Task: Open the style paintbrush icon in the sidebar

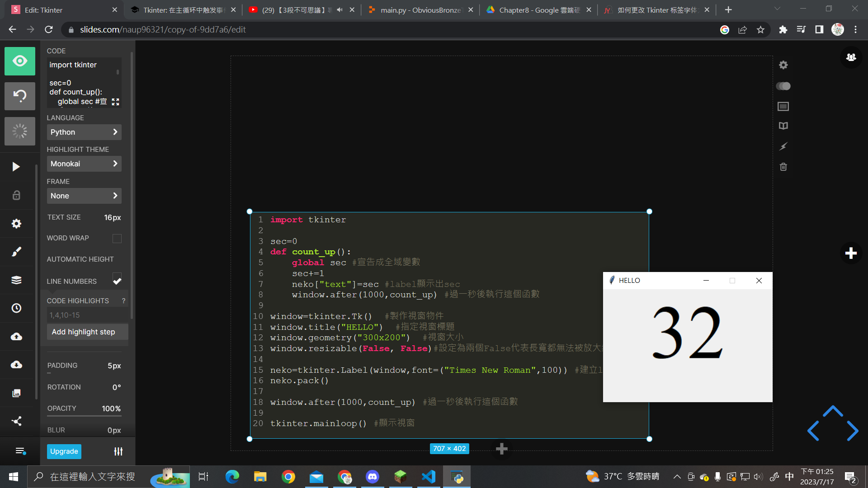Action: pyautogui.click(x=16, y=252)
